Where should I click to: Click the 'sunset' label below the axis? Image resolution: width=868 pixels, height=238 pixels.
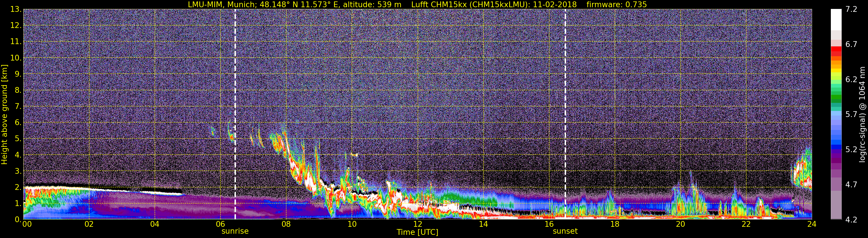point(565,231)
